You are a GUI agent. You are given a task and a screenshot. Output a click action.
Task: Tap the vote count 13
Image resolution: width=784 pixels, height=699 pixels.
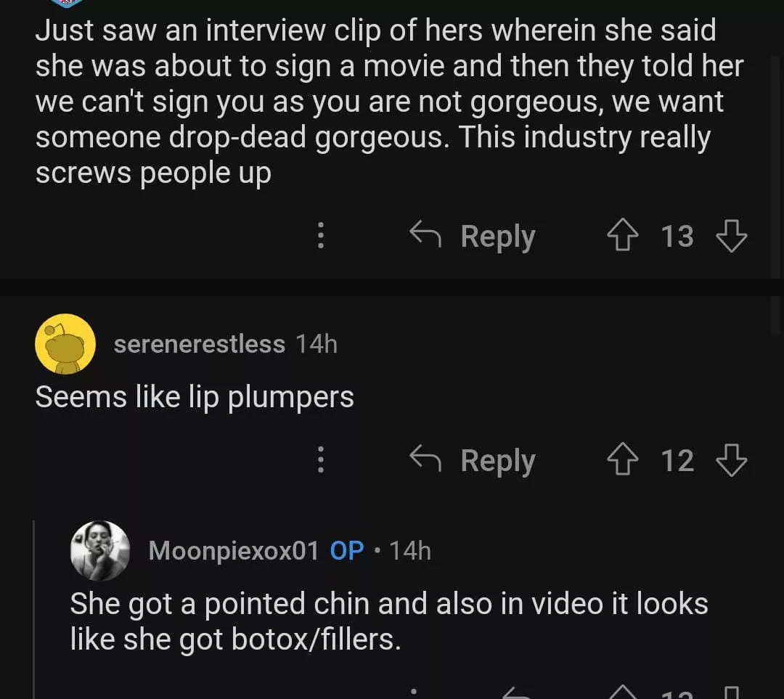(x=677, y=236)
